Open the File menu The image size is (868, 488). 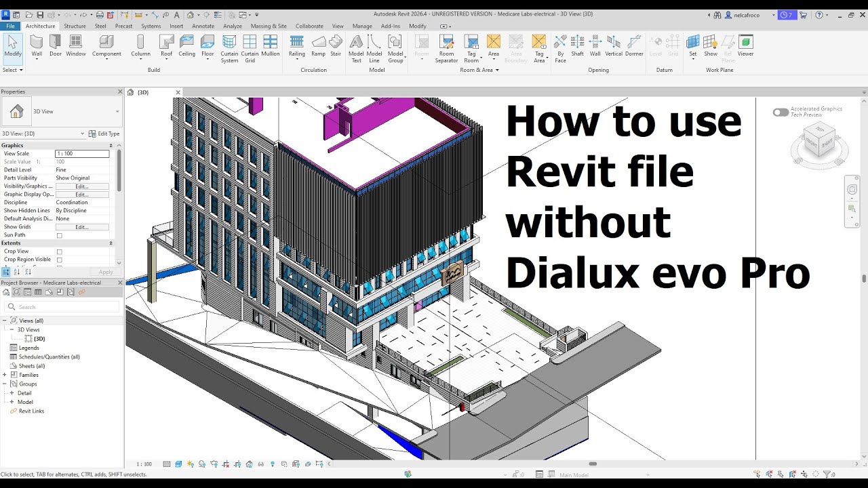[10, 26]
